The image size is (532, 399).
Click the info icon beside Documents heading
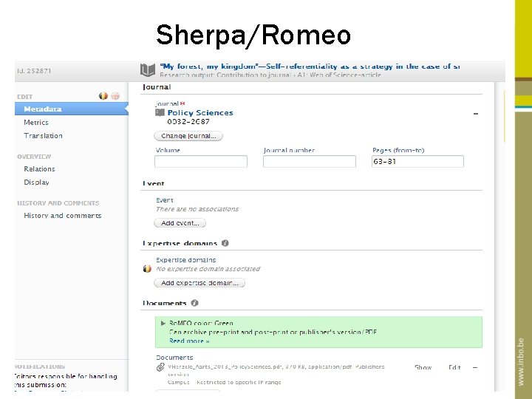194,303
